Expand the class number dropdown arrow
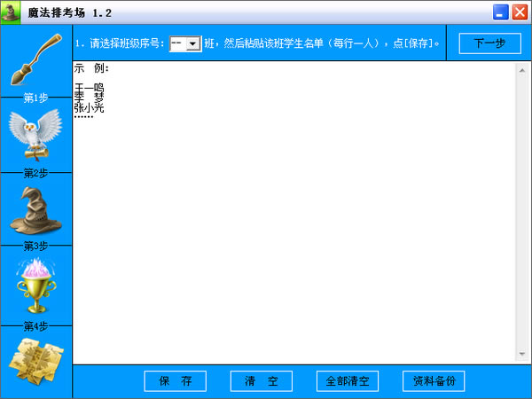The height and width of the screenshot is (399, 532). [192, 43]
